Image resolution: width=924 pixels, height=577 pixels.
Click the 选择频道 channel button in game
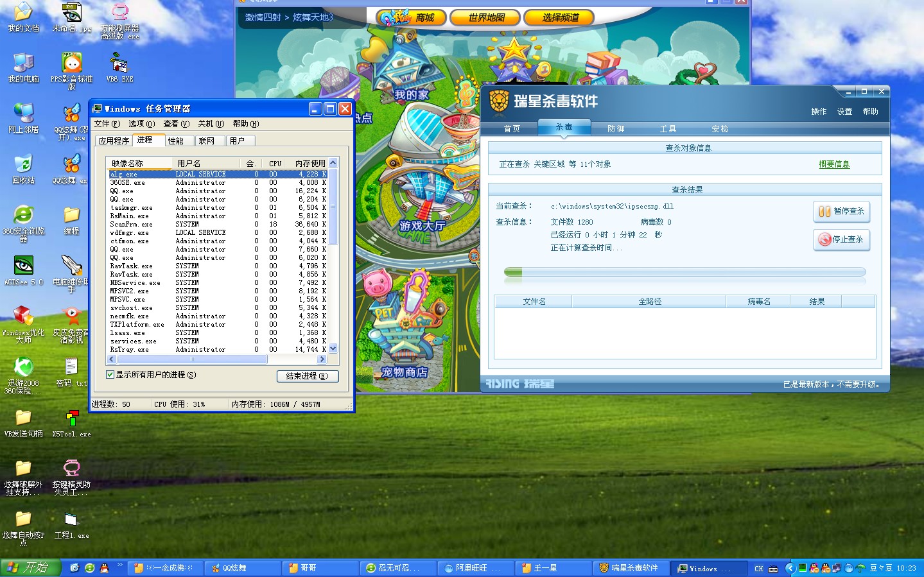pos(559,17)
